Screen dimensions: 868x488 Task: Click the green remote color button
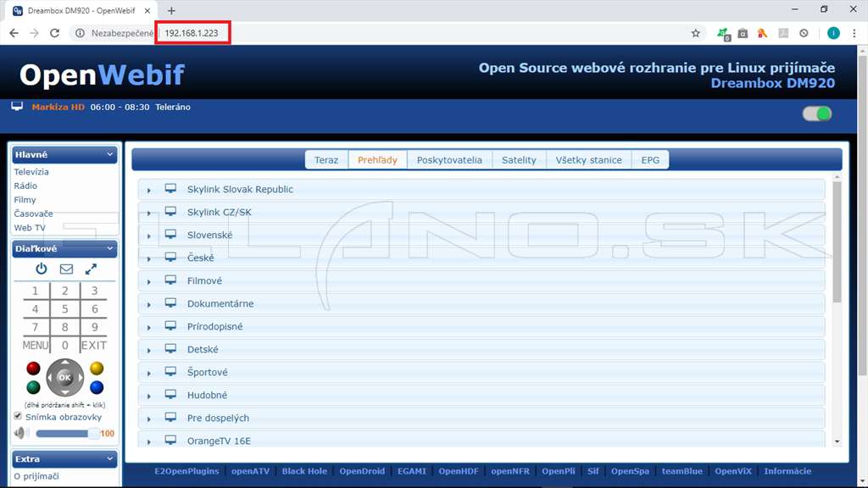coord(33,387)
